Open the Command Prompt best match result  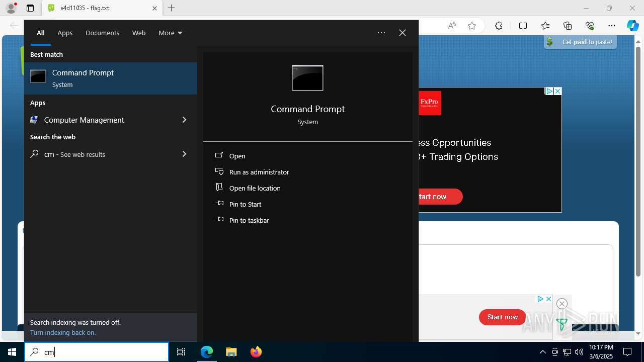(111, 78)
